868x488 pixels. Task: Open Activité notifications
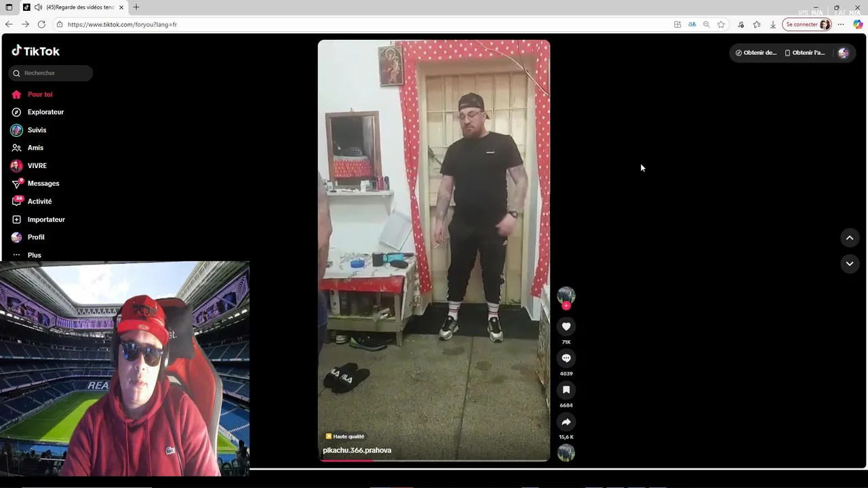tap(31, 201)
